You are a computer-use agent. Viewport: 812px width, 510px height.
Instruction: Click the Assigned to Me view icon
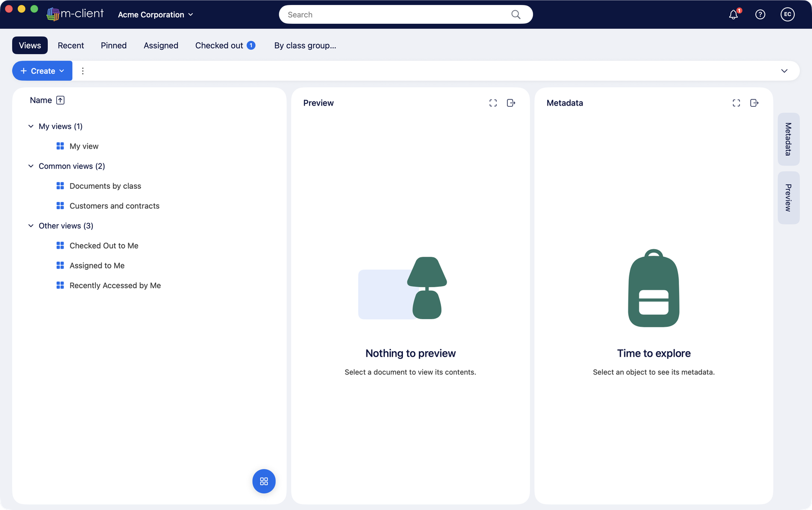pos(60,265)
